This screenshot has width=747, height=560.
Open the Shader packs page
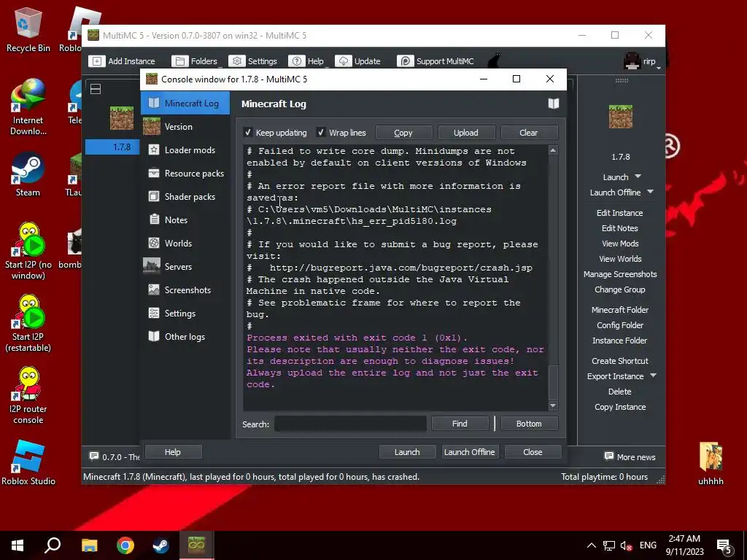[185, 196]
